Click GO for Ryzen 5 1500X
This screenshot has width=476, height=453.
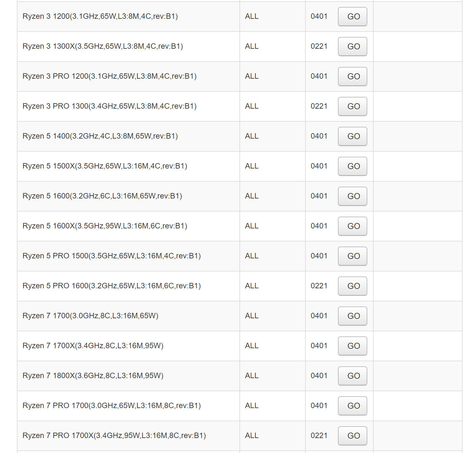tap(352, 166)
